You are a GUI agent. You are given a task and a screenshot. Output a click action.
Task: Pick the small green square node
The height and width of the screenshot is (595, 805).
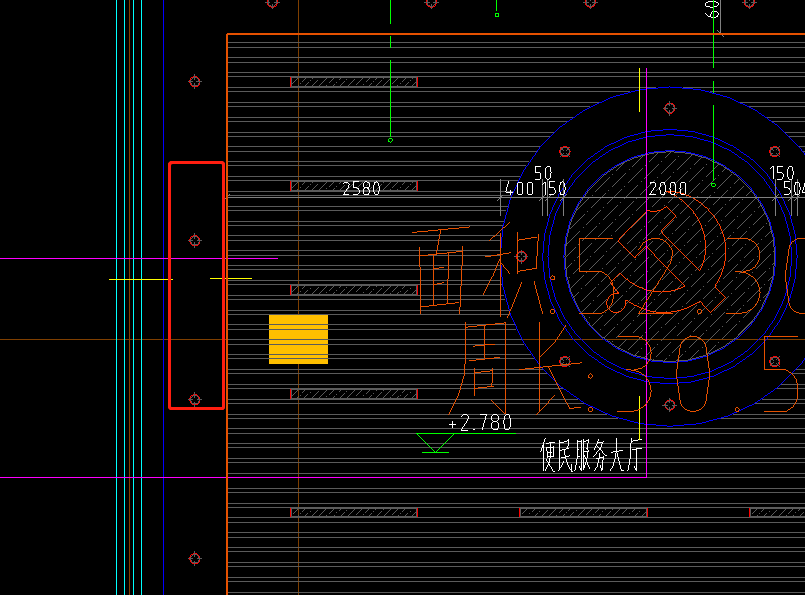[x=497, y=15]
